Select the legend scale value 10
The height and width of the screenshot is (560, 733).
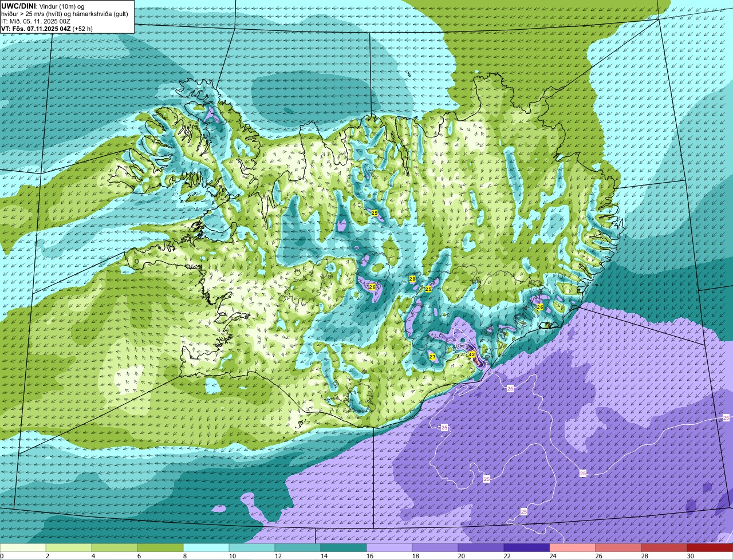coord(232,556)
